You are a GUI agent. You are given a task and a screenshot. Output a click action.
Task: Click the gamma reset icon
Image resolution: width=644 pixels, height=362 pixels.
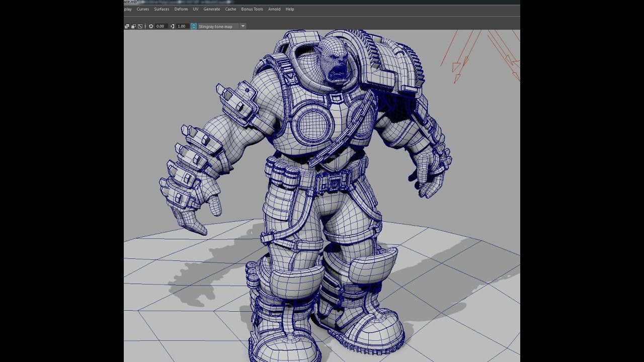point(173,26)
